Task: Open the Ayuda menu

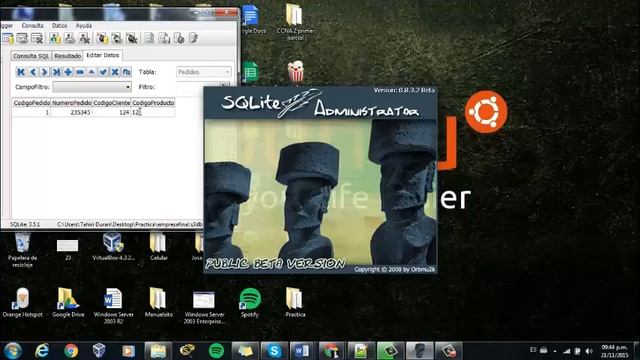Action: click(x=84, y=25)
